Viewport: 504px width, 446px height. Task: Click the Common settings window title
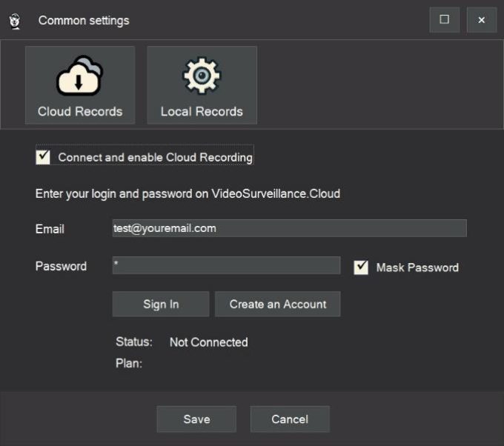pyautogui.click(x=84, y=20)
